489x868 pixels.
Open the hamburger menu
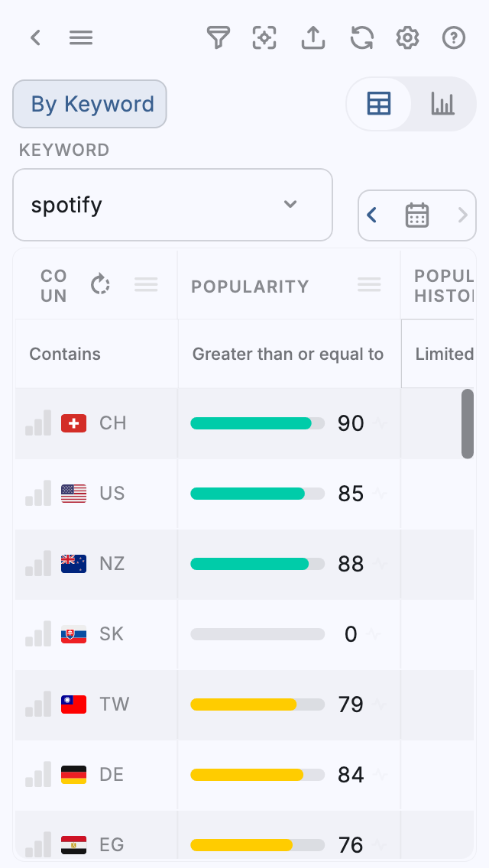click(81, 37)
